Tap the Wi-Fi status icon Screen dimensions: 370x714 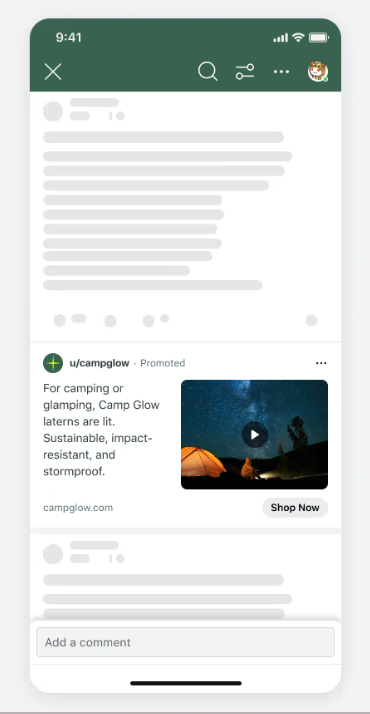(x=299, y=37)
